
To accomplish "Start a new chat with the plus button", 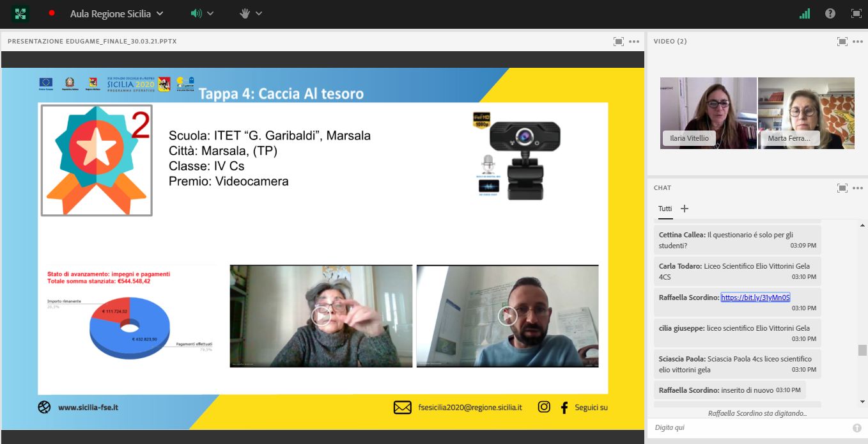I will click(x=684, y=209).
